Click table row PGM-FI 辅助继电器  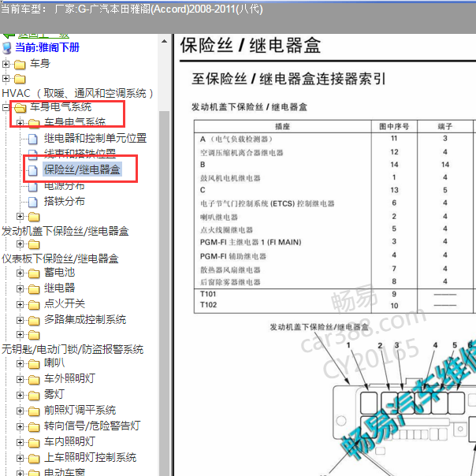coord(334,256)
